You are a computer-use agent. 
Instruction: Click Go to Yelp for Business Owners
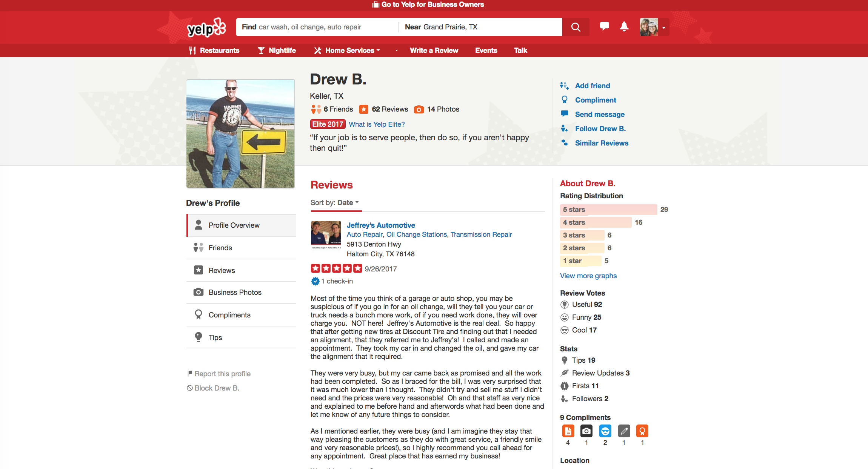click(428, 5)
